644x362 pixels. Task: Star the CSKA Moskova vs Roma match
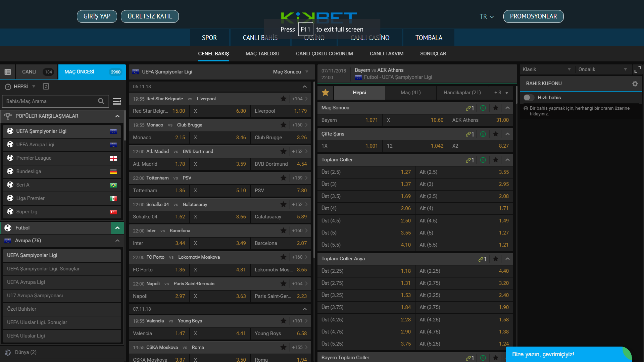coord(284,347)
